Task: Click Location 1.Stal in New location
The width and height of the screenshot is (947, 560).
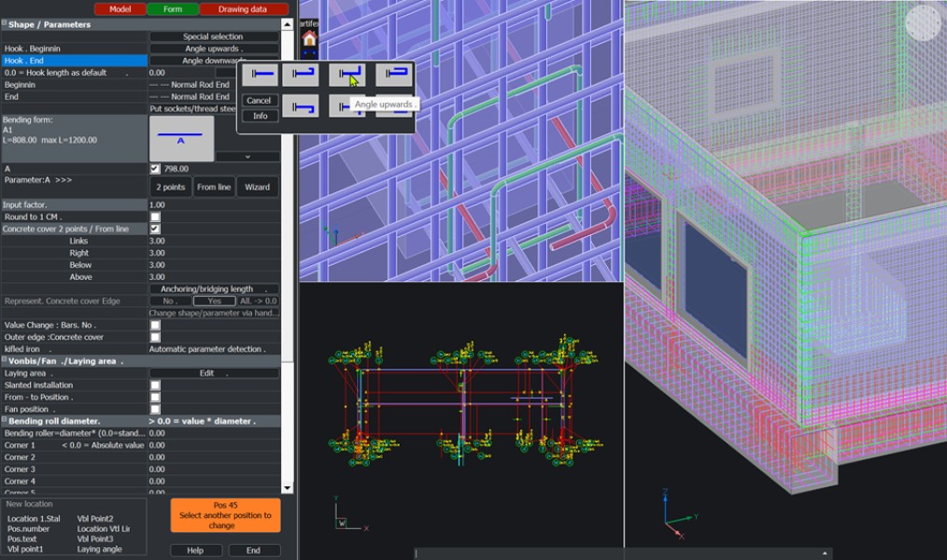Action: click(34, 518)
